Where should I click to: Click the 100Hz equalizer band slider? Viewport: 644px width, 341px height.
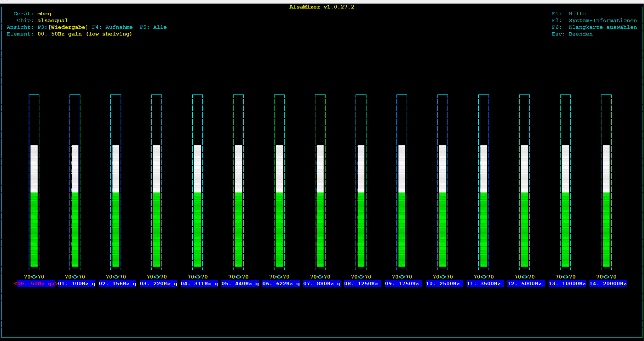pyautogui.click(x=75, y=182)
